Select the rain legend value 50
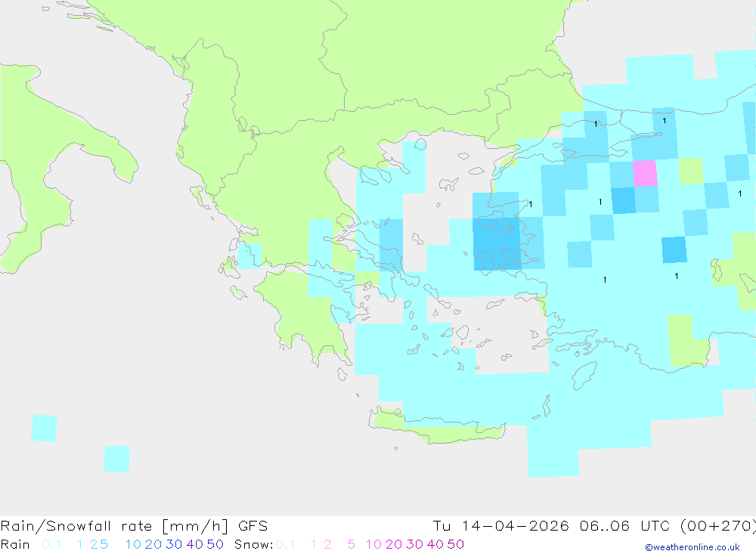This screenshot has width=756, height=554. tap(215, 544)
